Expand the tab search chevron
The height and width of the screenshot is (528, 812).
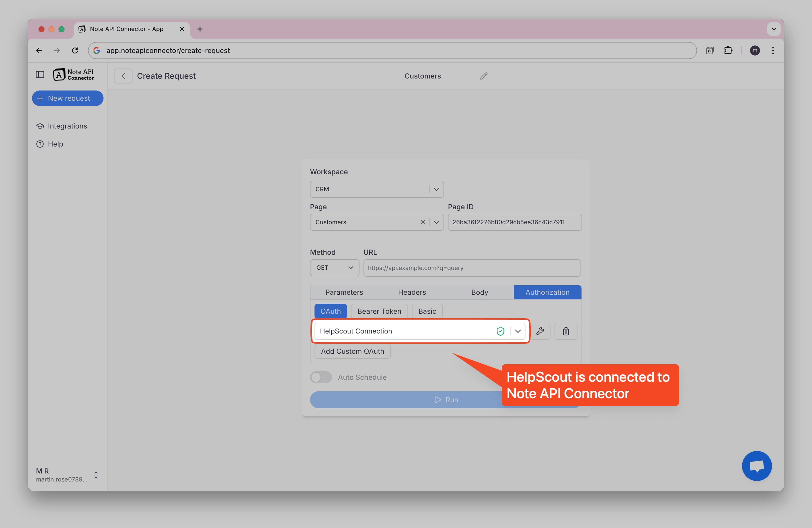pyautogui.click(x=774, y=29)
